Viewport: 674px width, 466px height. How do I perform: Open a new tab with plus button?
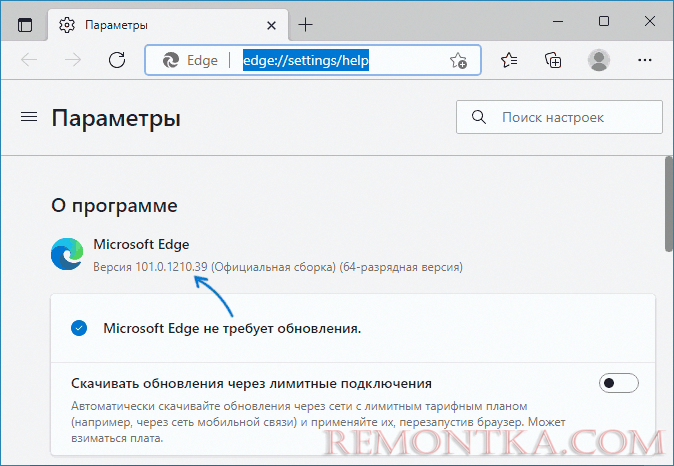[305, 25]
